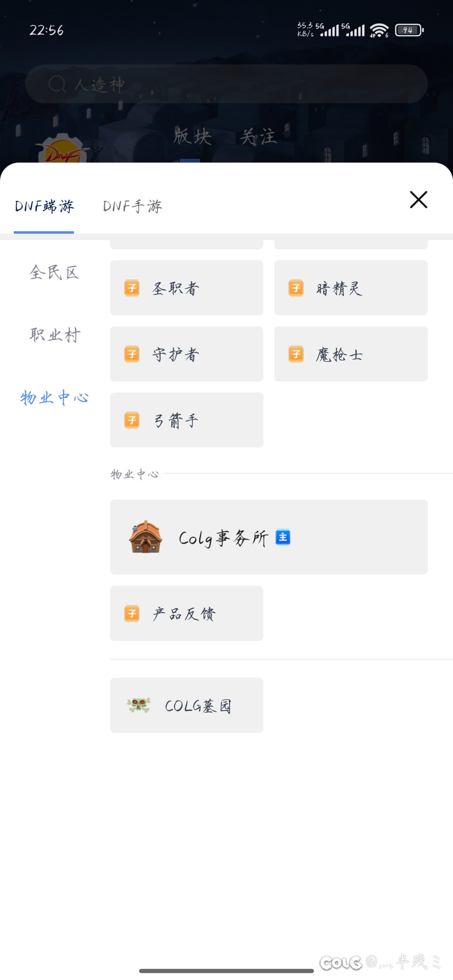Screen dimensions: 453x980
Task: Click the blue 主 badge icon
Action: click(283, 537)
